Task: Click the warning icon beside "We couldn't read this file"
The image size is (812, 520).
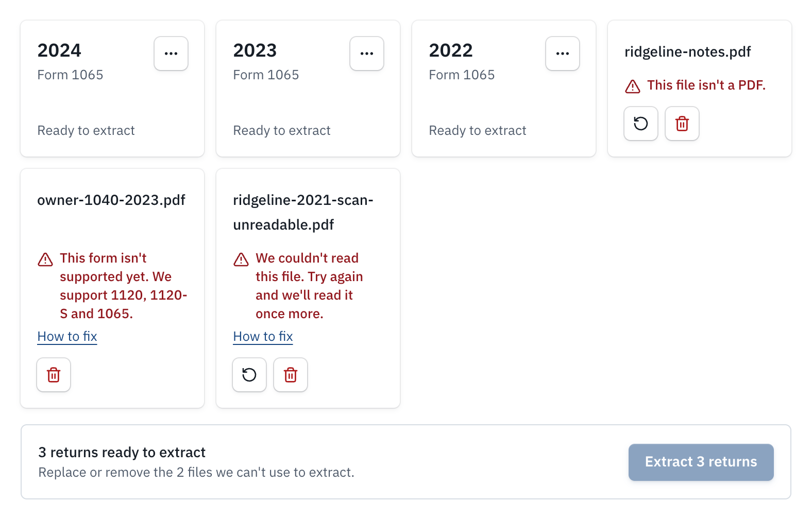Action: [241, 259]
